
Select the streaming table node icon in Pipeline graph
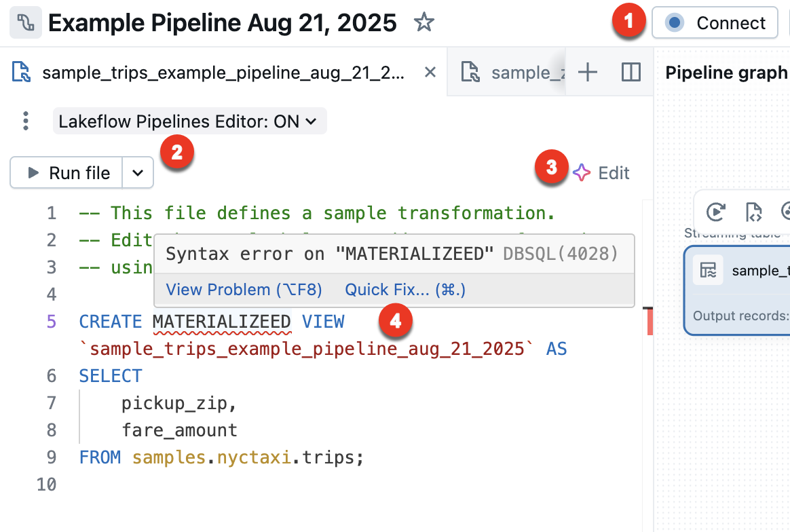tap(708, 270)
